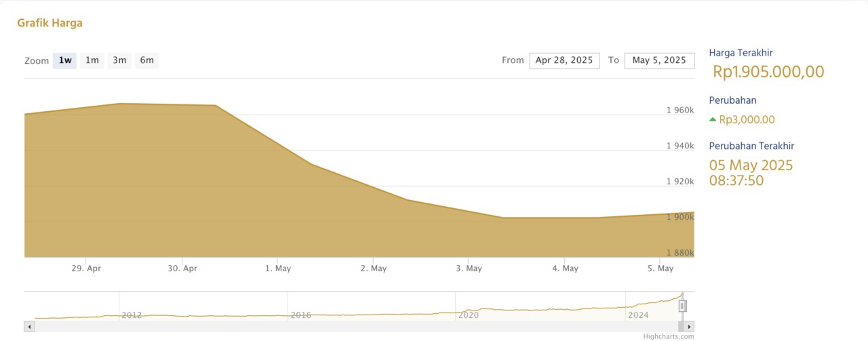
Task: Click the last price Rp1.905.000,00 value
Action: click(768, 72)
